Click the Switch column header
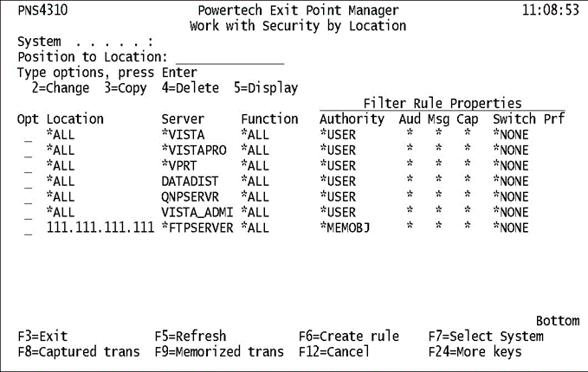The height and width of the screenshot is (372, 588). pos(514,119)
